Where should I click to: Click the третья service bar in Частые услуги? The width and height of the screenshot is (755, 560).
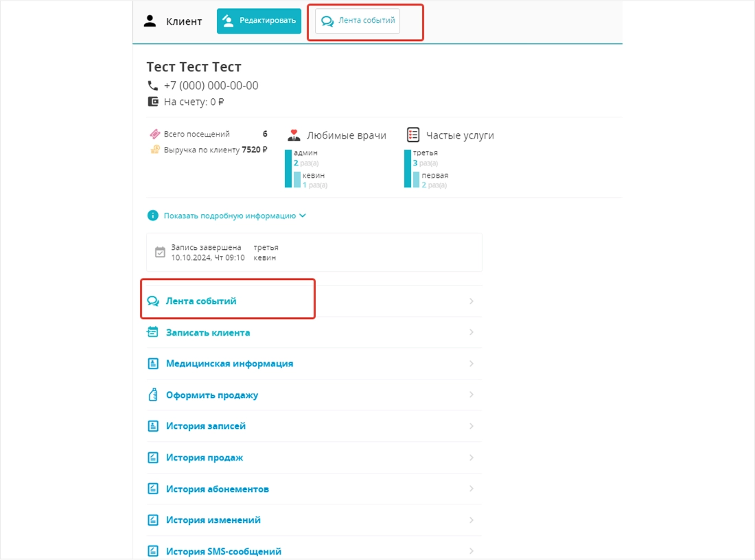[407, 169]
